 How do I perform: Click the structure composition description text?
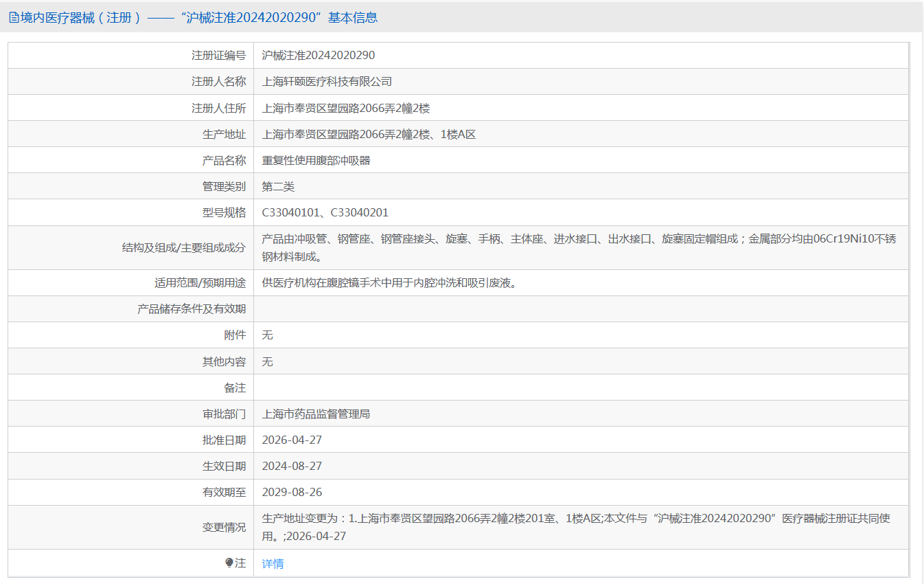click(579, 248)
